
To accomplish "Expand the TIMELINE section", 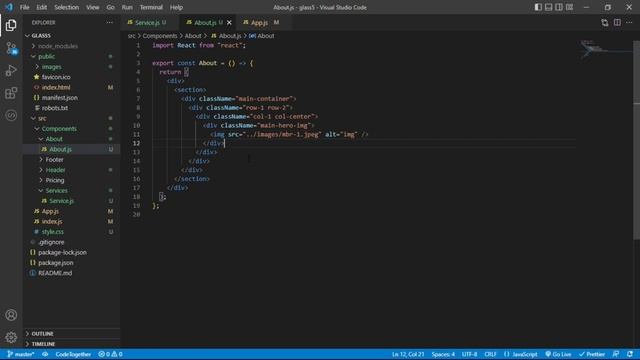I will (x=72, y=344).
